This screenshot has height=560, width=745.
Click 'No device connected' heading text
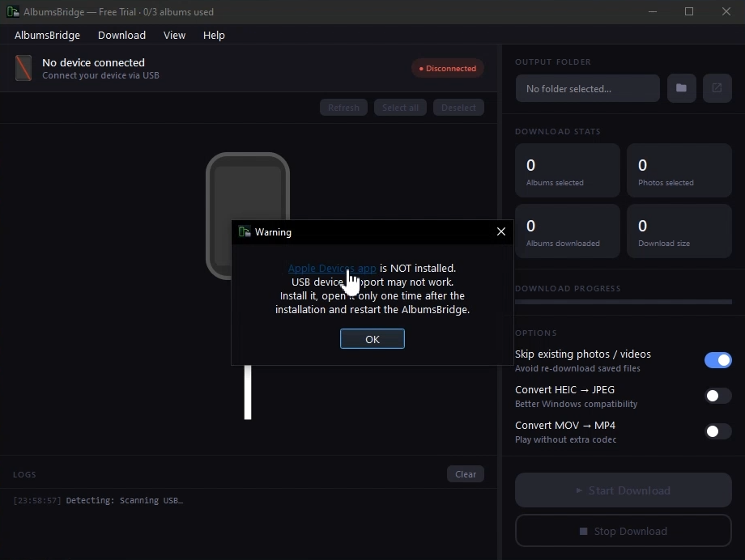94,62
